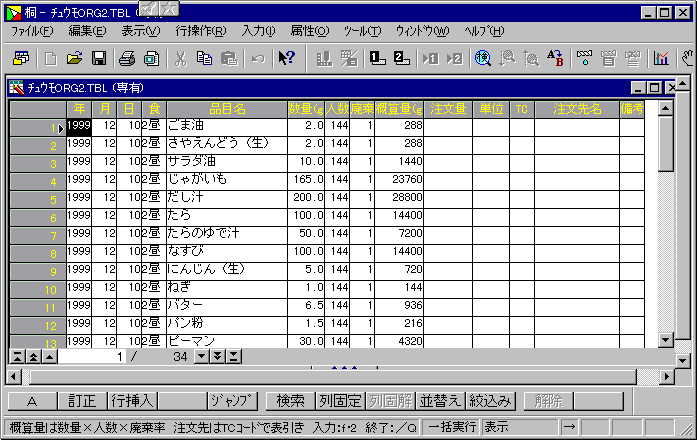
Task: Open the graph chart icon in the toolbar
Action: 660,58
